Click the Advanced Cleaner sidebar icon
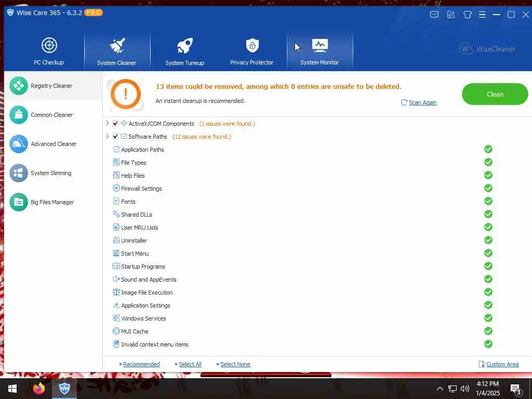The width and height of the screenshot is (532, 399). point(19,144)
